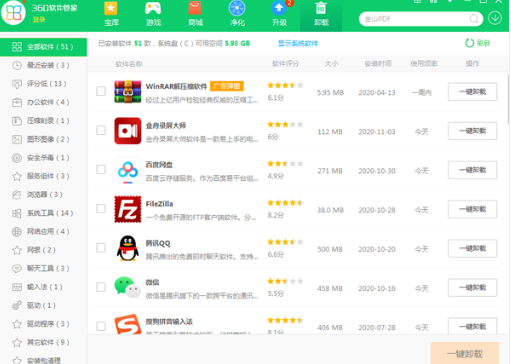Uninstall 百度网盘 with 一键卸载
Viewport: 511px width, 364px height.
[472, 170]
